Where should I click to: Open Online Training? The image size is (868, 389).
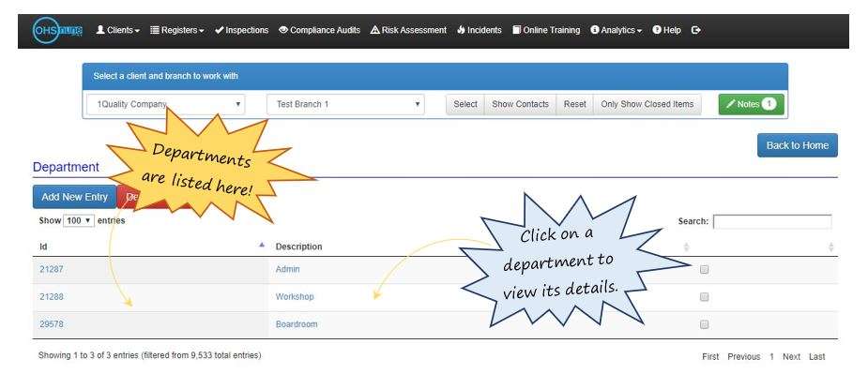546,30
